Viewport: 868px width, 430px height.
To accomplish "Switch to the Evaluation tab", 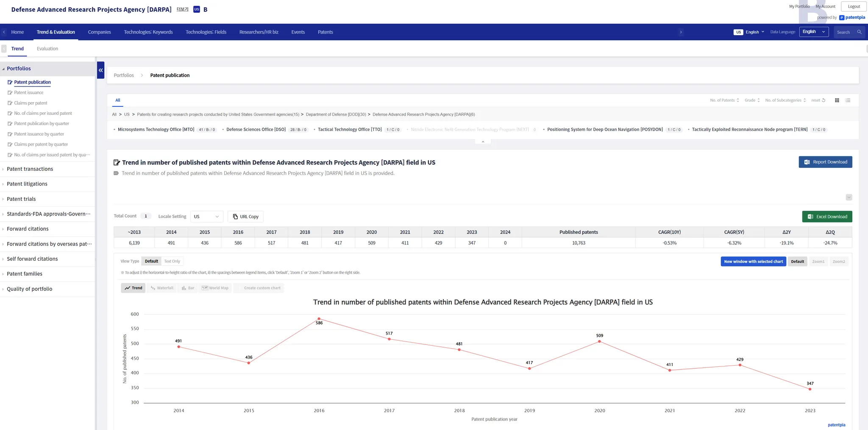I will [47, 49].
